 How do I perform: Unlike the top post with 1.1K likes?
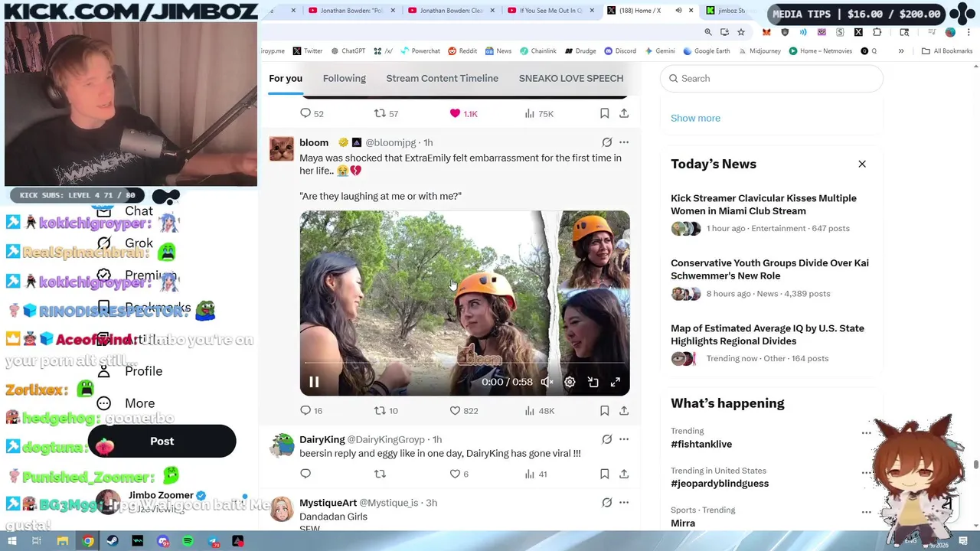coord(455,113)
